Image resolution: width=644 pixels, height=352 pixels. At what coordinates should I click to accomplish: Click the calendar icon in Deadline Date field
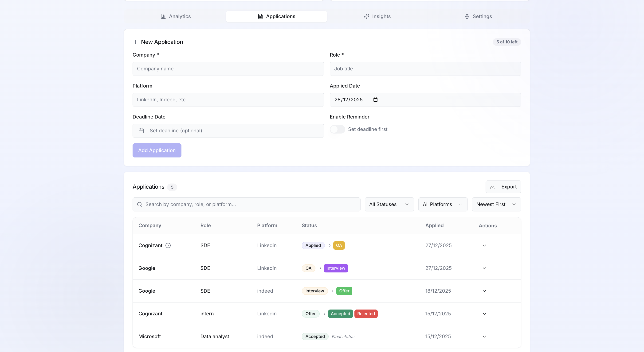coord(141,131)
